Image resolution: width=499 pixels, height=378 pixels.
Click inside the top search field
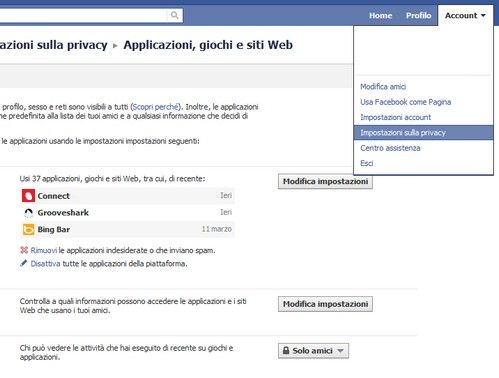tap(83, 15)
